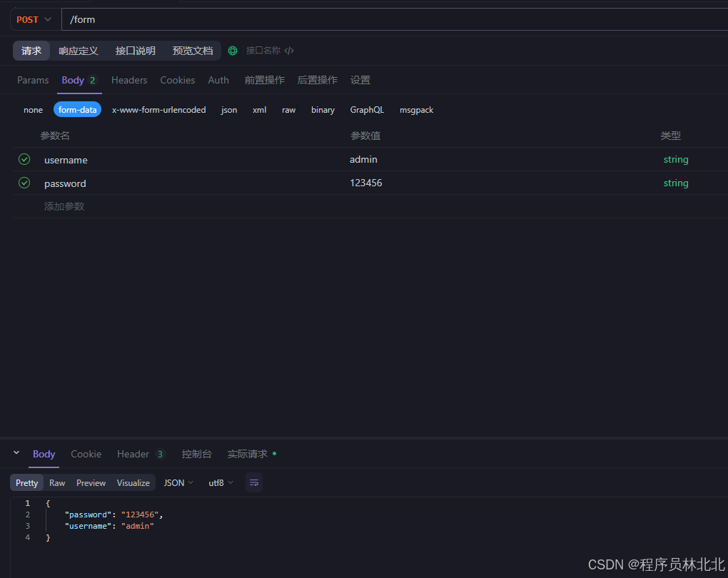This screenshot has width=728, height=578.
Task: Change the username type string dropdown
Action: click(675, 159)
